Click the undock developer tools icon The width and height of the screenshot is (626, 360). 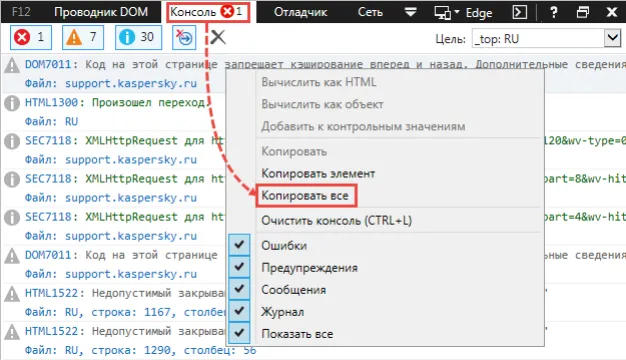click(x=582, y=12)
